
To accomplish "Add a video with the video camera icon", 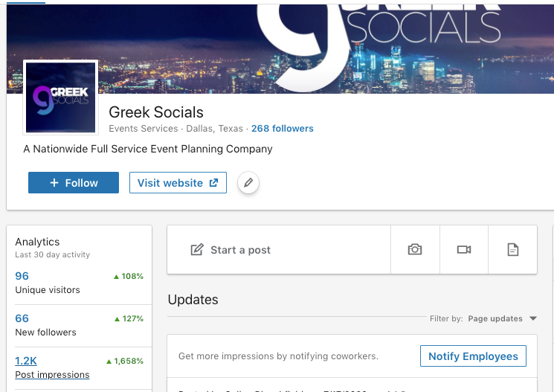I will tap(464, 250).
